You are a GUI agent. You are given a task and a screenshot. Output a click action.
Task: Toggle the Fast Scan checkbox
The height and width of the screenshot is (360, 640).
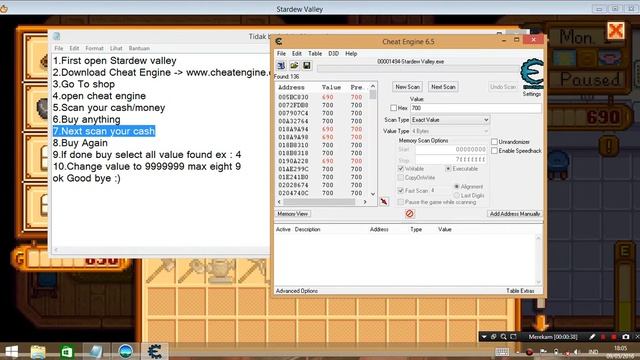click(x=401, y=191)
